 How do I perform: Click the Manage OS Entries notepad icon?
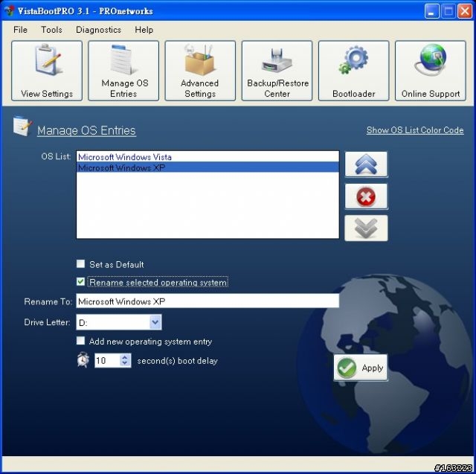pos(22,126)
